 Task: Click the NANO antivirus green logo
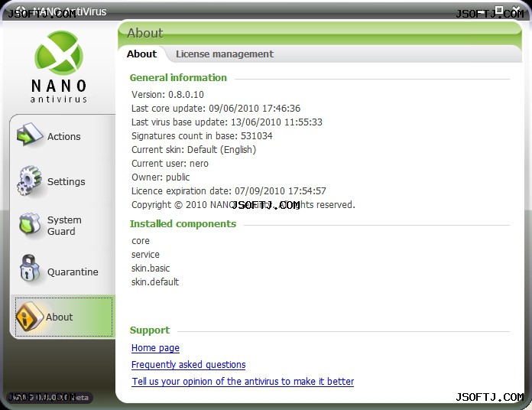click(x=59, y=53)
